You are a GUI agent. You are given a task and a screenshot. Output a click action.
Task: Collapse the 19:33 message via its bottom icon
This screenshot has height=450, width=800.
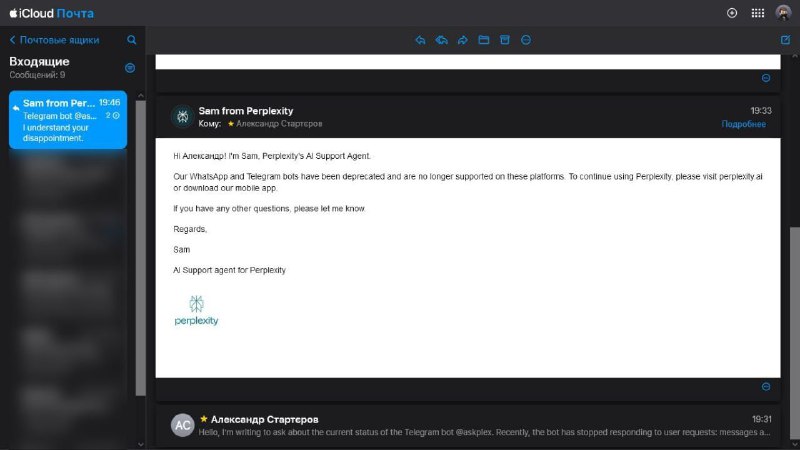point(766,387)
